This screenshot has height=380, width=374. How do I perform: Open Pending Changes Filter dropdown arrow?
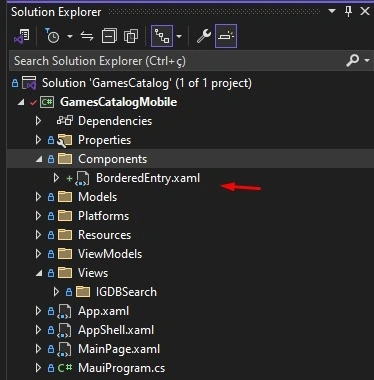70,36
